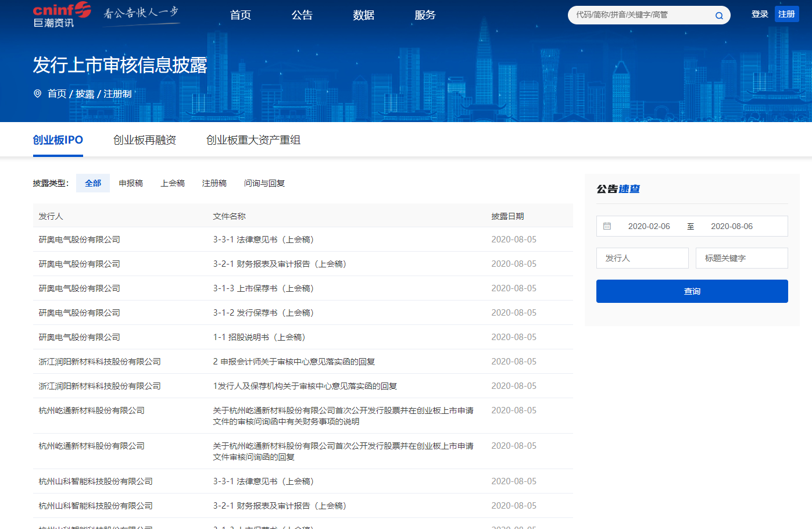This screenshot has width=812, height=529.
Task: Filter disclosure type by 申报稿
Action: pyautogui.click(x=131, y=183)
